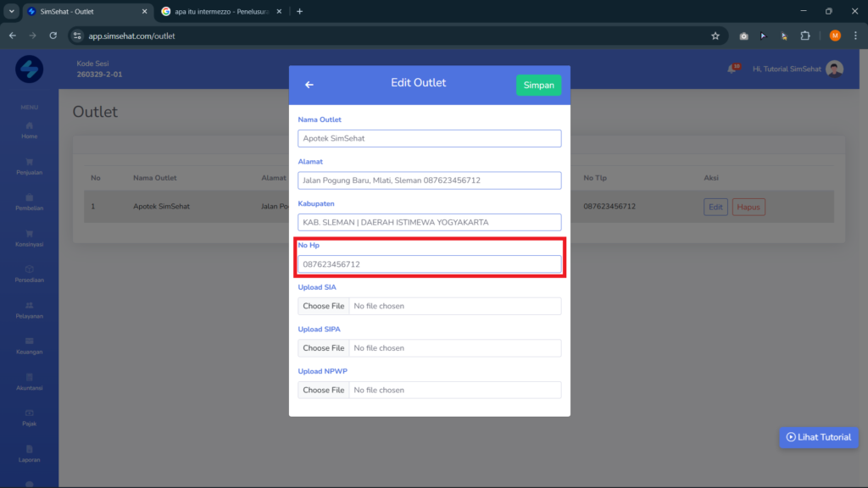Choose a file for Upload NPWP

pyautogui.click(x=323, y=390)
